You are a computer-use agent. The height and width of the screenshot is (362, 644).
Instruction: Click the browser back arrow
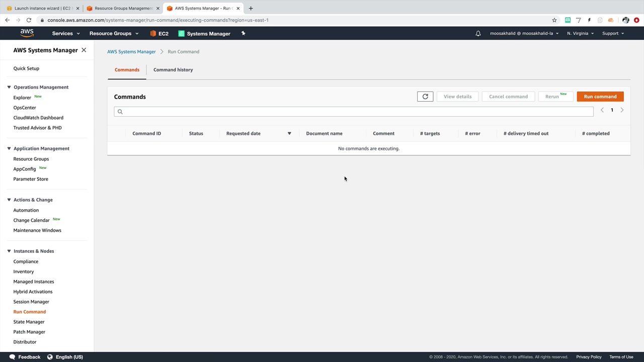coord(7,20)
